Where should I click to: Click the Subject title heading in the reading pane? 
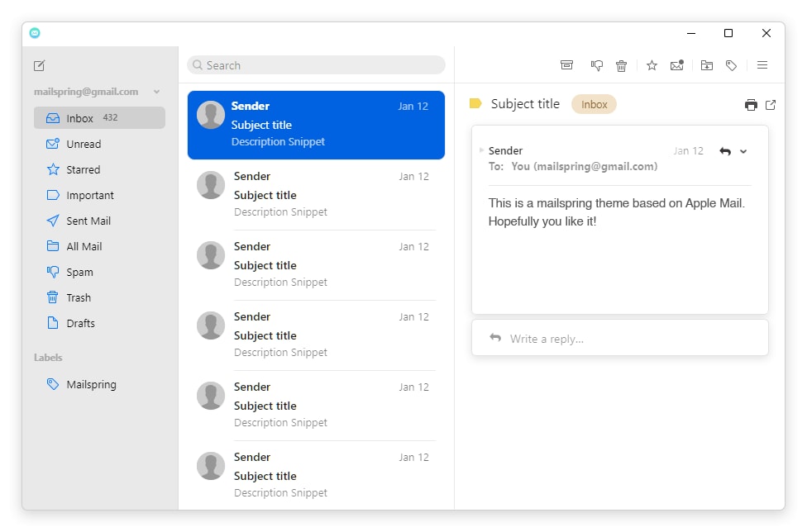click(x=525, y=104)
